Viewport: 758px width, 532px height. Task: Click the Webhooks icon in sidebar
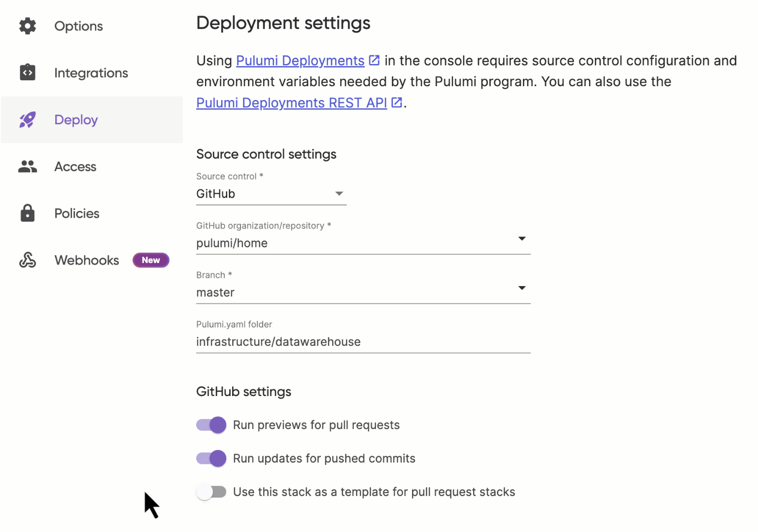click(x=28, y=260)
